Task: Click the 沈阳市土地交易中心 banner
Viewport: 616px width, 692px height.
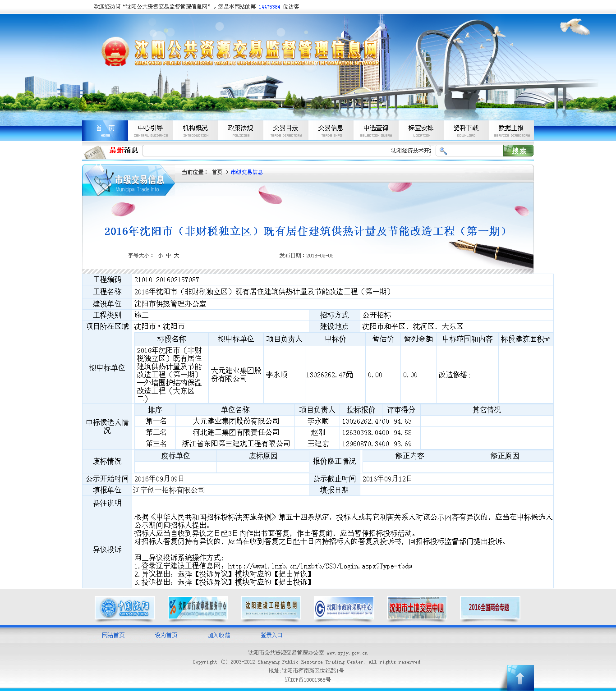Action: point(417,608)
